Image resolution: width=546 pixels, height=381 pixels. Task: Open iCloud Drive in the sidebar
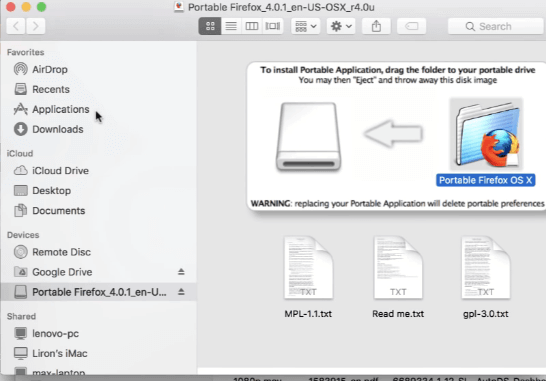(98, 171)
